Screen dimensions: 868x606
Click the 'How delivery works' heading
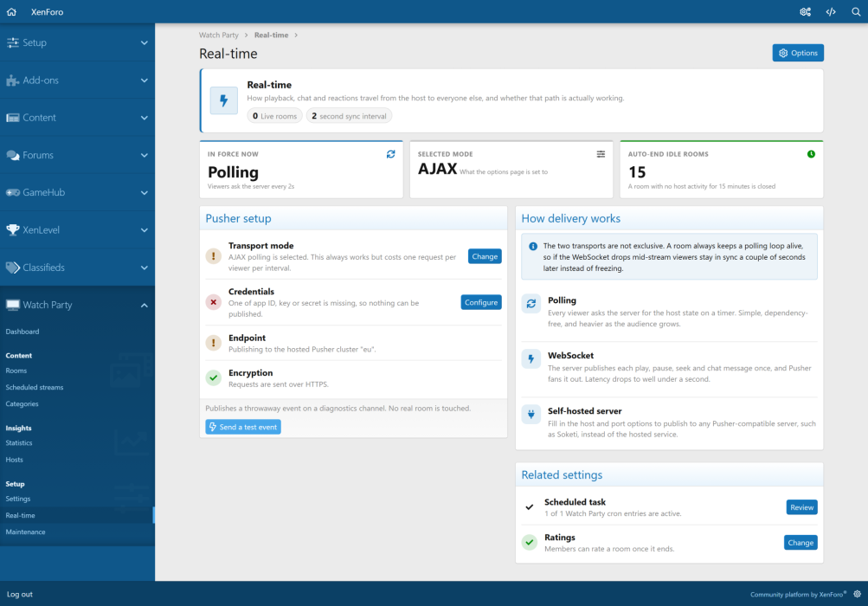click(570, 218)
